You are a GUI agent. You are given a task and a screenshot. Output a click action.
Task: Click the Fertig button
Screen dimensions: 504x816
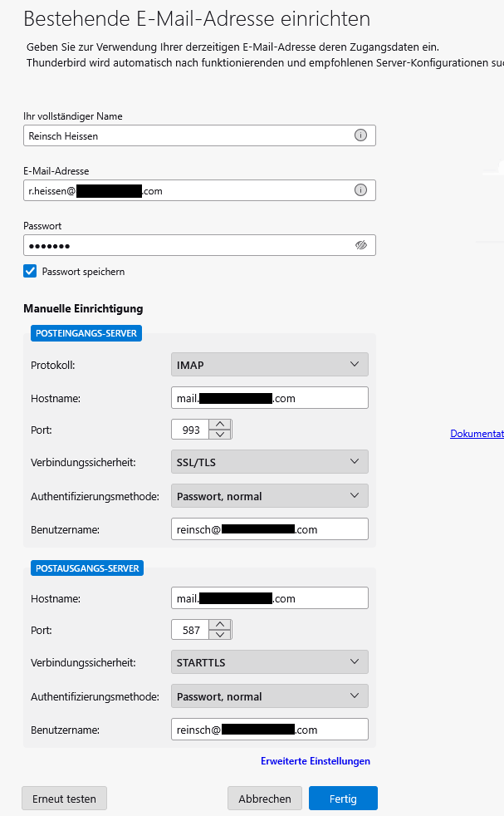[x=343, y=799]
